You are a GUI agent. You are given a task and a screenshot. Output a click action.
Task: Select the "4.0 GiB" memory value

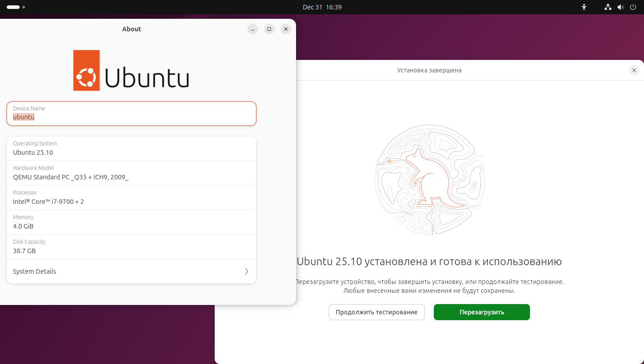click(x=23, y=226)
